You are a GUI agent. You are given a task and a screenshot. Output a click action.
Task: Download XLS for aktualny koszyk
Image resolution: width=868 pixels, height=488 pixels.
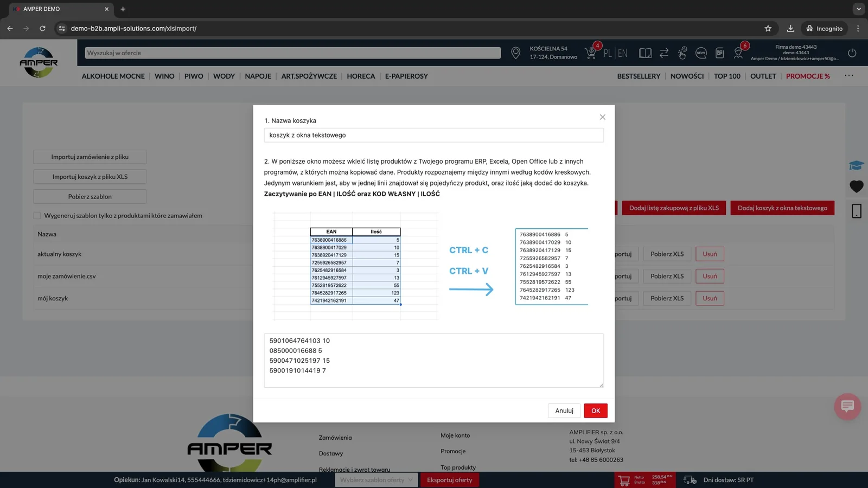point(667,254)
